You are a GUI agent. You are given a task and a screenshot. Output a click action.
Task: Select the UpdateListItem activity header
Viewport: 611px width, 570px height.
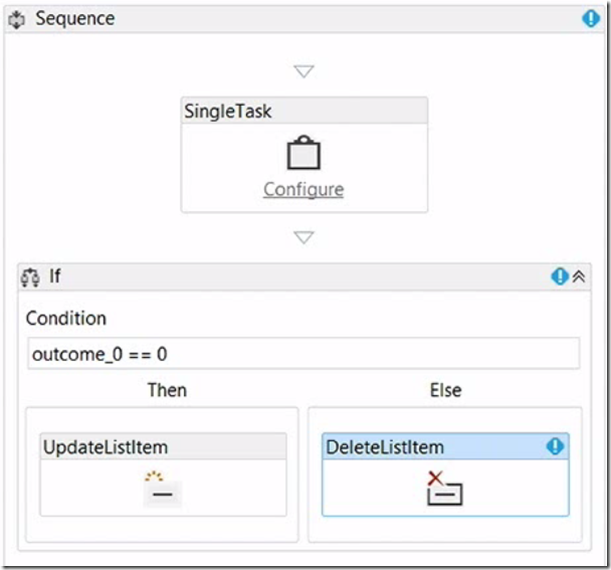pos(163,447)
